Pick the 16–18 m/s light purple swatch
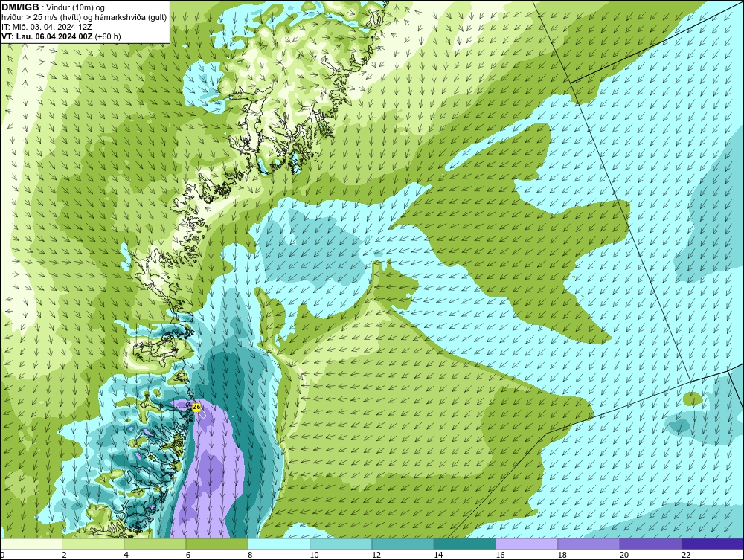Image resolution: width=744 pixels, height=560 pixels. [x=527, y=544]
